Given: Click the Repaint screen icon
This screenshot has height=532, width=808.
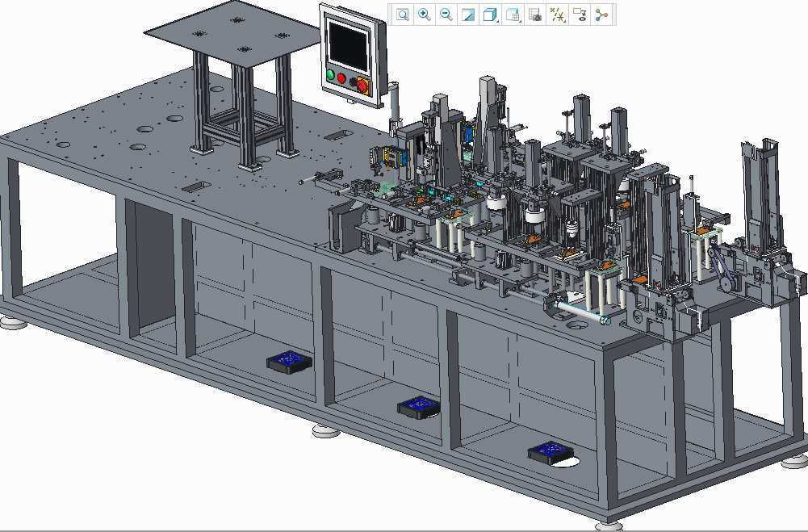Looking at the screenshot, I should pyautogui.click(x=467, y=15).
